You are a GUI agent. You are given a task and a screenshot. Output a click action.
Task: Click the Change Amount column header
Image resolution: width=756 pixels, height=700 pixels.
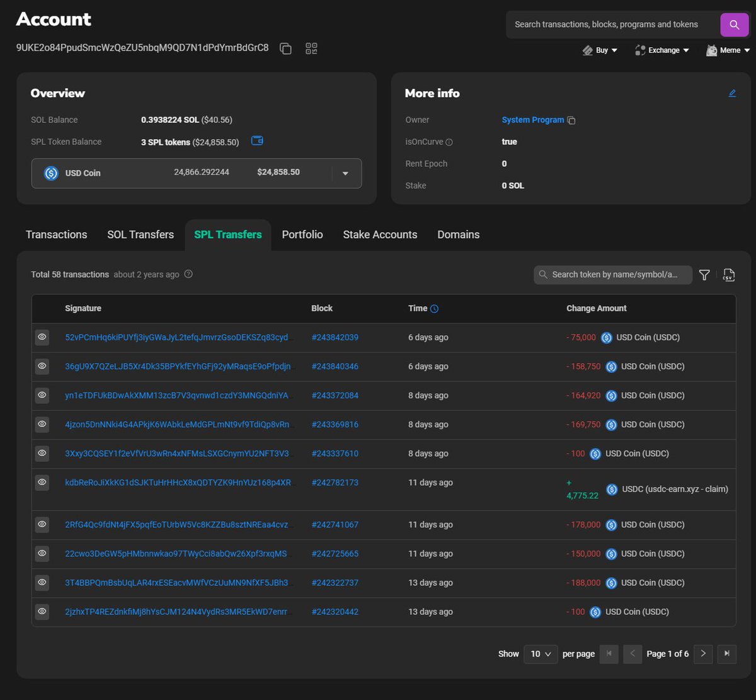coord(597,309)
